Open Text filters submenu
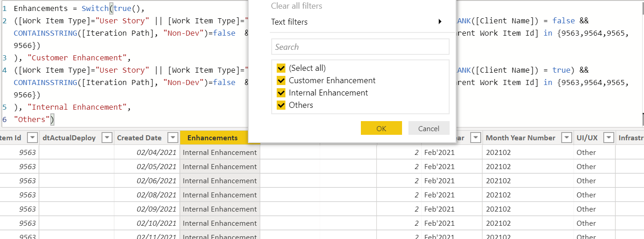Image resolution: width=644 pixels, height=239 pixels. 357,21
